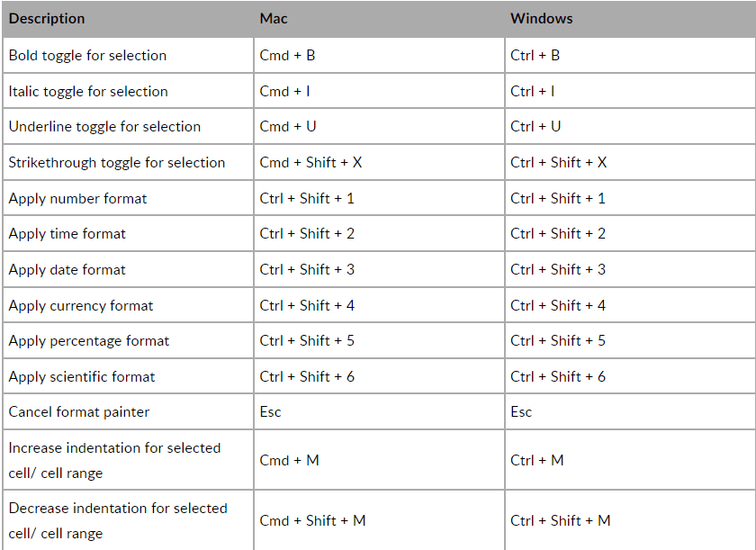Click the Mac column header
This screenshot has width=756, height=550.
click(274, 19)
